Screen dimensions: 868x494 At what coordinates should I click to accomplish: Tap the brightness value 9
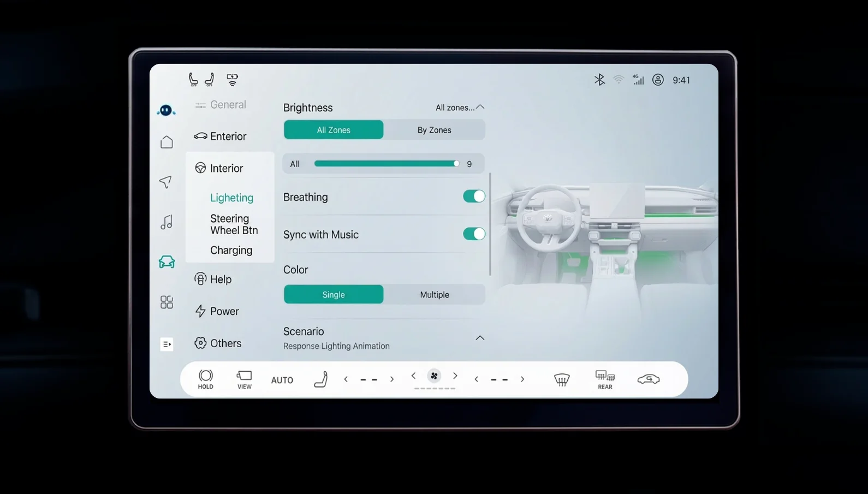coord(469,164)
